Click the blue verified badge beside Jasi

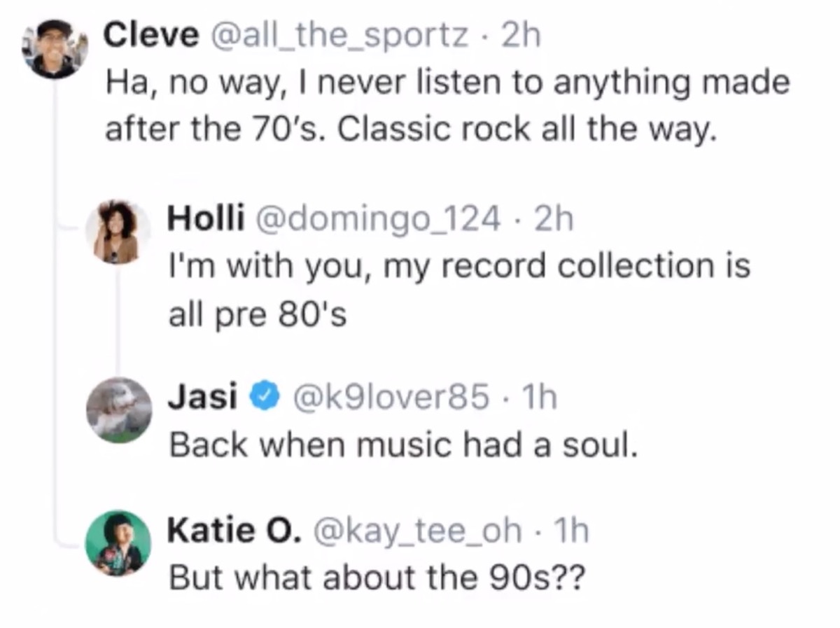(x=263, y=397)
